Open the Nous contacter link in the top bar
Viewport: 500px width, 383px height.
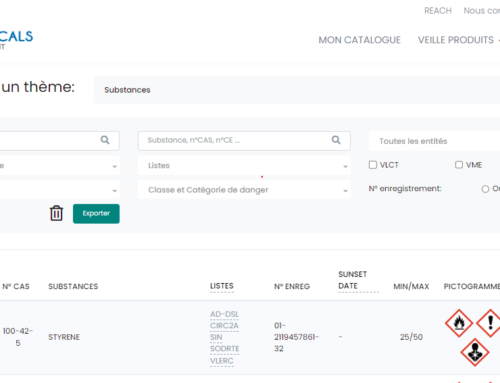482,11
